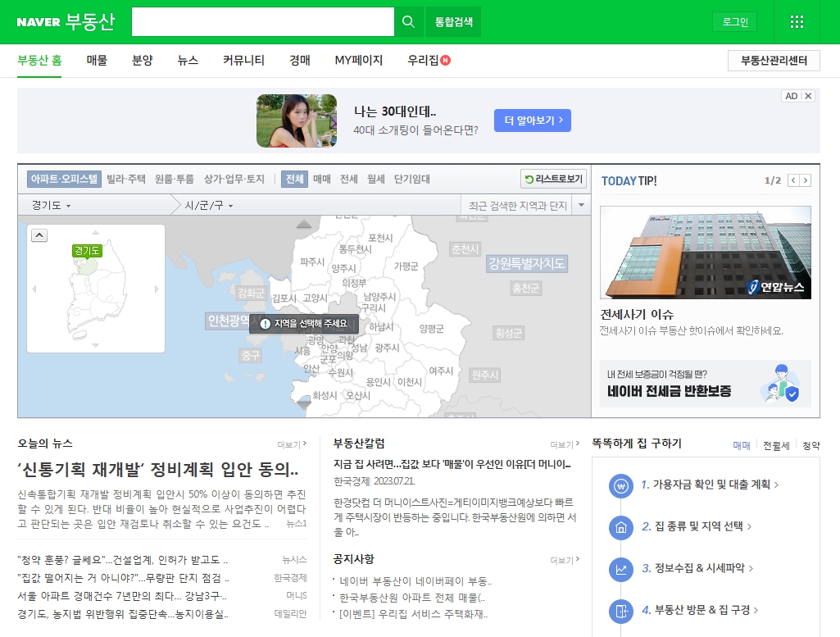Open 부동산관리센터
The width and height of the screenshot is (840, 637).
(774, 61)
